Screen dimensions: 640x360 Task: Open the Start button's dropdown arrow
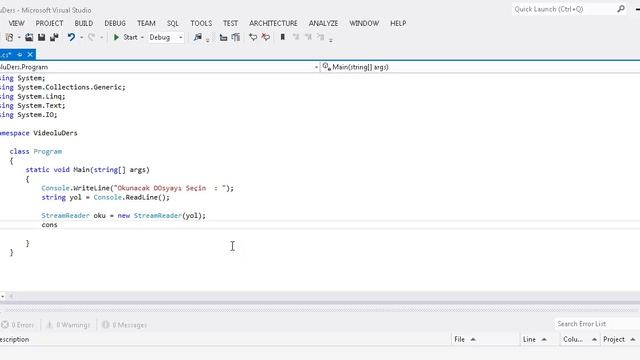coord(142,38)
